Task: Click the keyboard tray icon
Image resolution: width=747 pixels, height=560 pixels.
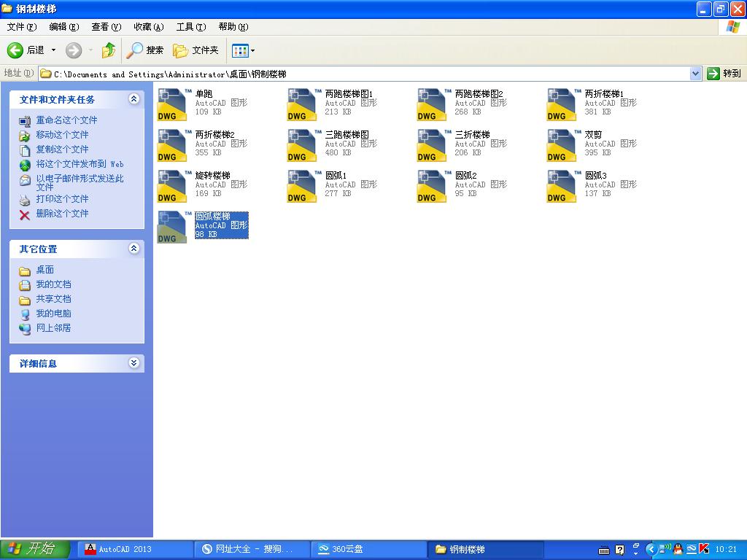Action: (x=604, y=551)
